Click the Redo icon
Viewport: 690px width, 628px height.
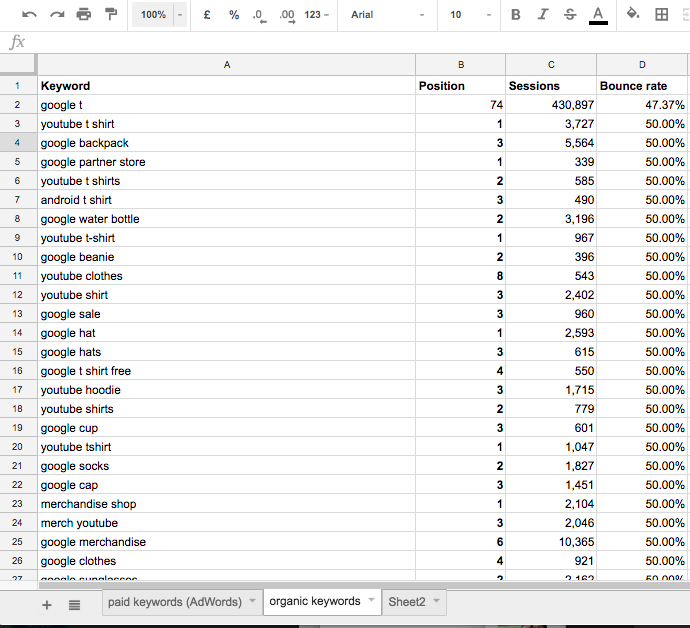click(x=57, y=15)
